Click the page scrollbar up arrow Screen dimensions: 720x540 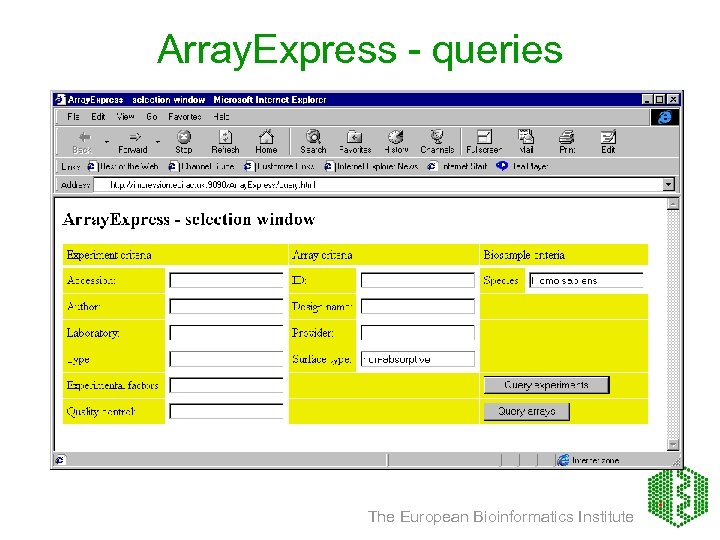pyautogui.click(x=673, y=204)
